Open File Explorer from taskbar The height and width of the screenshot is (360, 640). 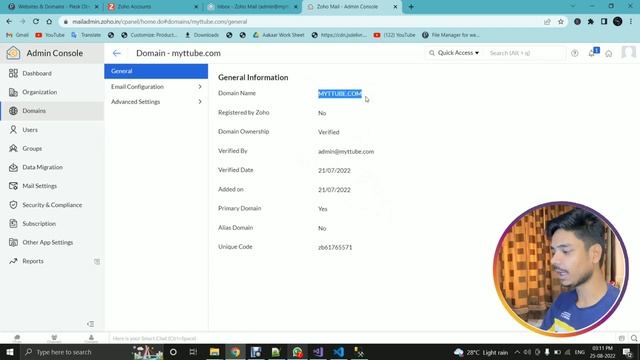click(x=214, y=352)
